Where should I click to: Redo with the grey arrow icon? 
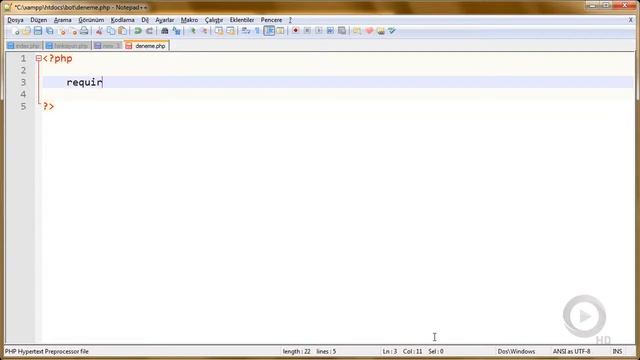(149, 31)
